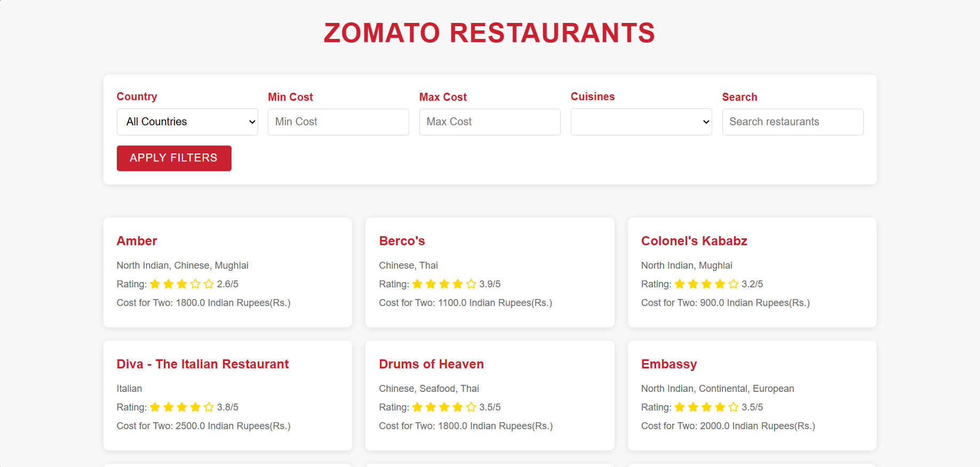The height and width of the screenshot is (467, 980).
Task: Click Colonel's Kababz cuisines 'North Indian, Mughlai'
Action: coord(687,265)
